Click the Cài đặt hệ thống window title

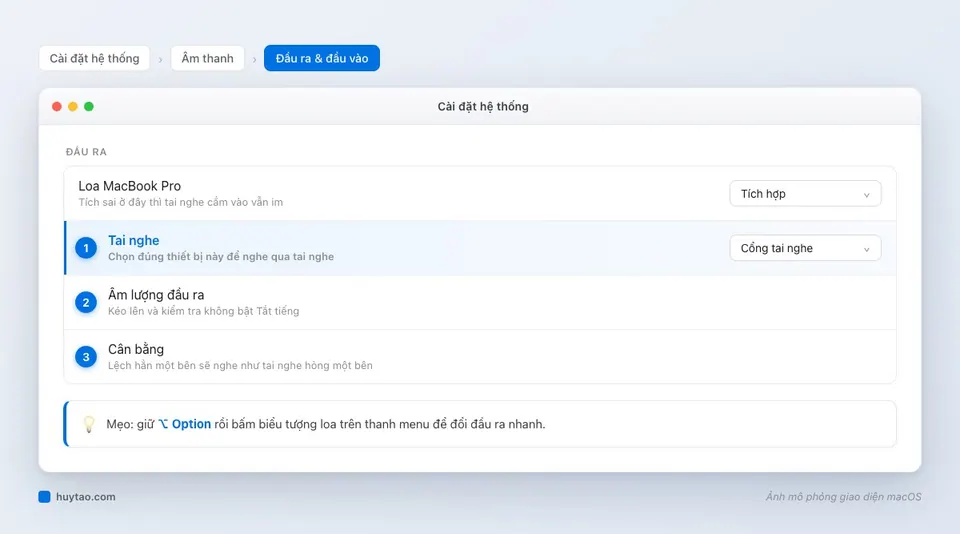[x=483, y=107]
